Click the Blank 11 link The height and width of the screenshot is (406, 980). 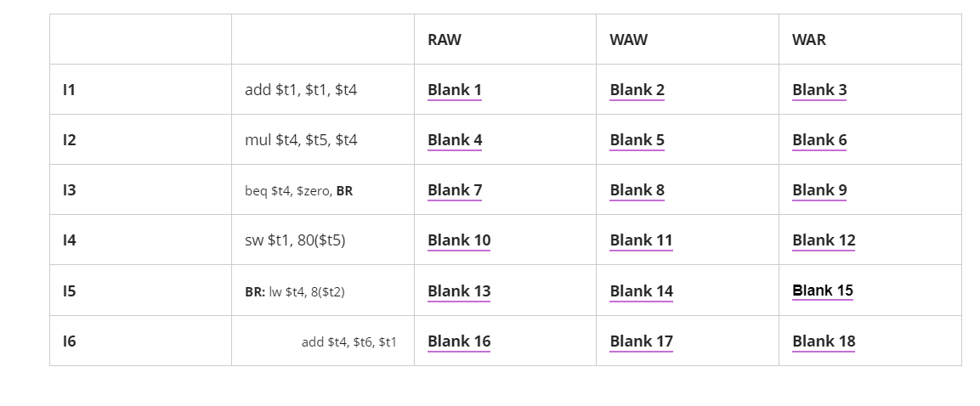pyautogui.click(x=641, y=240)
